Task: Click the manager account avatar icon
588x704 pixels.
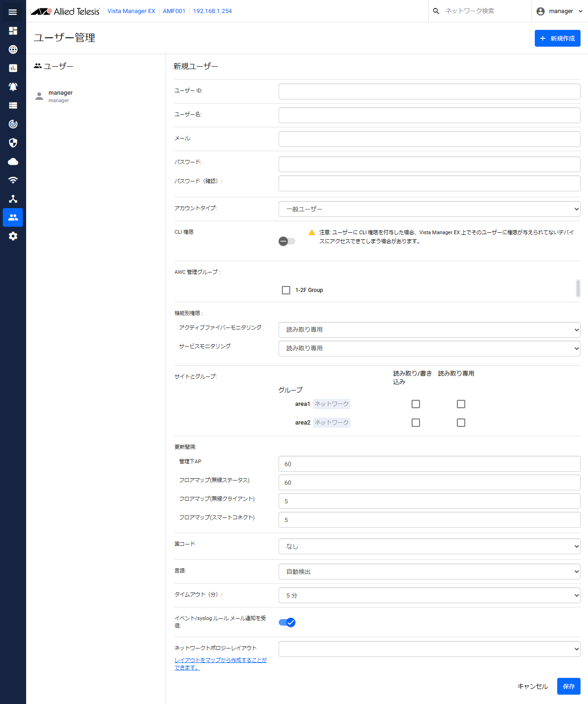Action: (540, 11)
